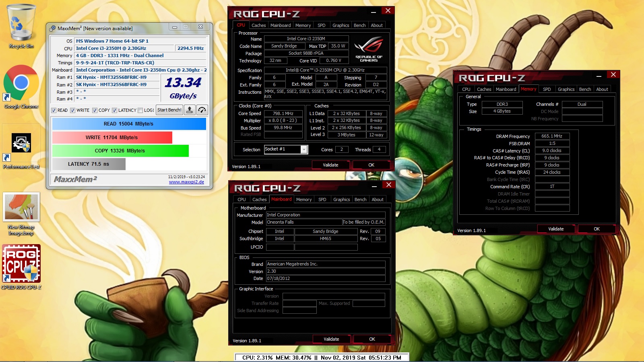644x362 pixels.
Task: Click the Channels # Dual field
Action: [x=582, y=104]
